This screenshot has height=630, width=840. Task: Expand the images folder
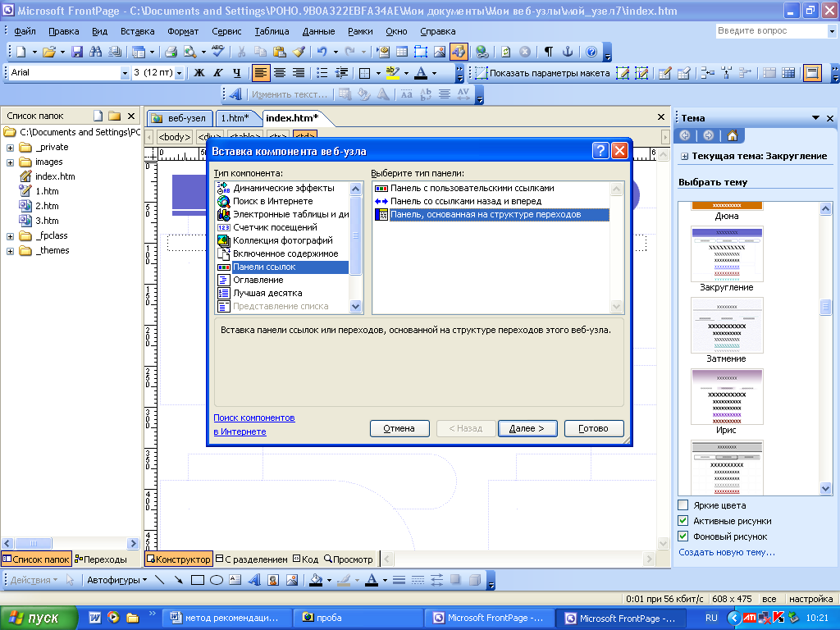(x=10, y=162)
